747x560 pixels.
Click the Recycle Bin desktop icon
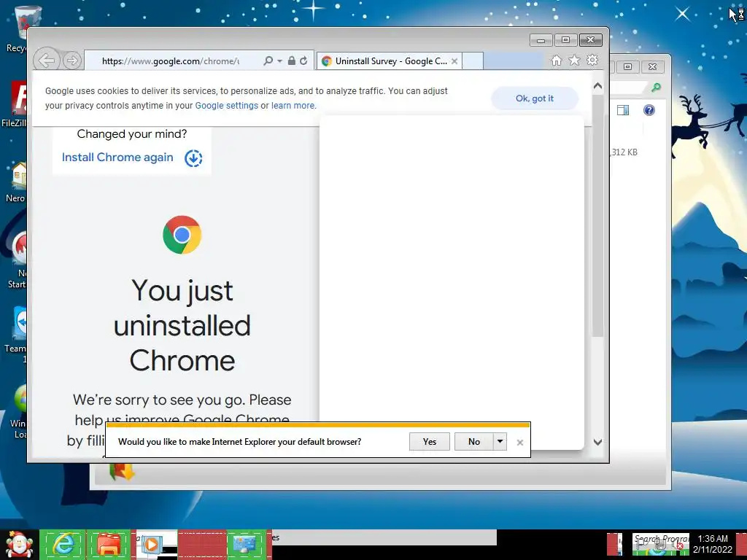(x=21, y=28)
